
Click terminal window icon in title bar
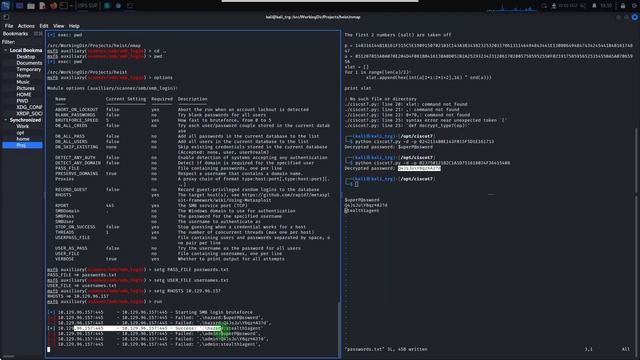[x=6, y=17]
